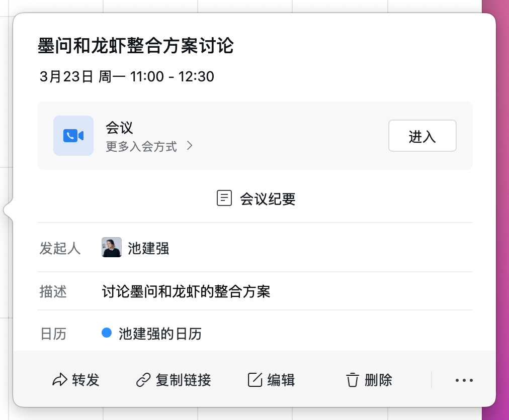Click the copy link chain icon
509x420 pixels.
pos(143,380)
